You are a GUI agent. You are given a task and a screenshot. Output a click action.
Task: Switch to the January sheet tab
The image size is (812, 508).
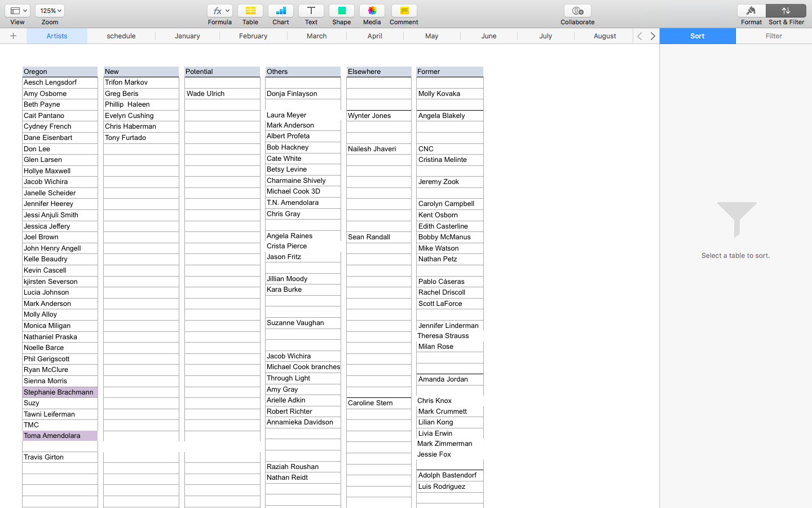187,36
